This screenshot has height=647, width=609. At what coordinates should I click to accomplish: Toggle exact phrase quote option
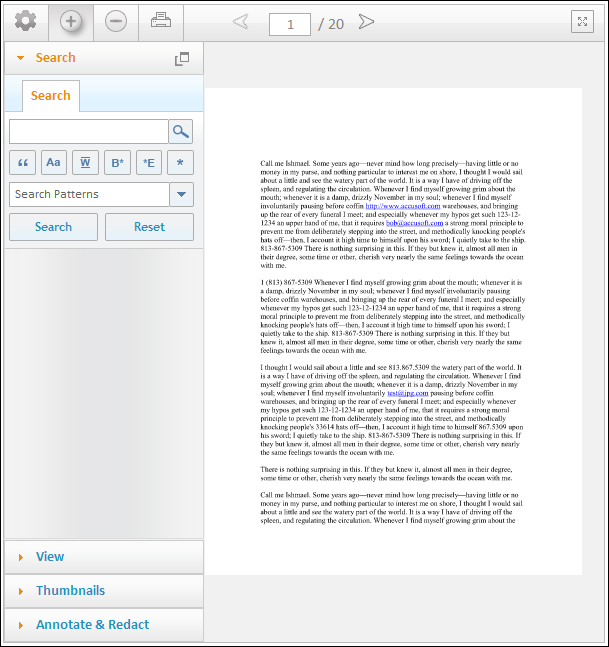coord(22,163)
